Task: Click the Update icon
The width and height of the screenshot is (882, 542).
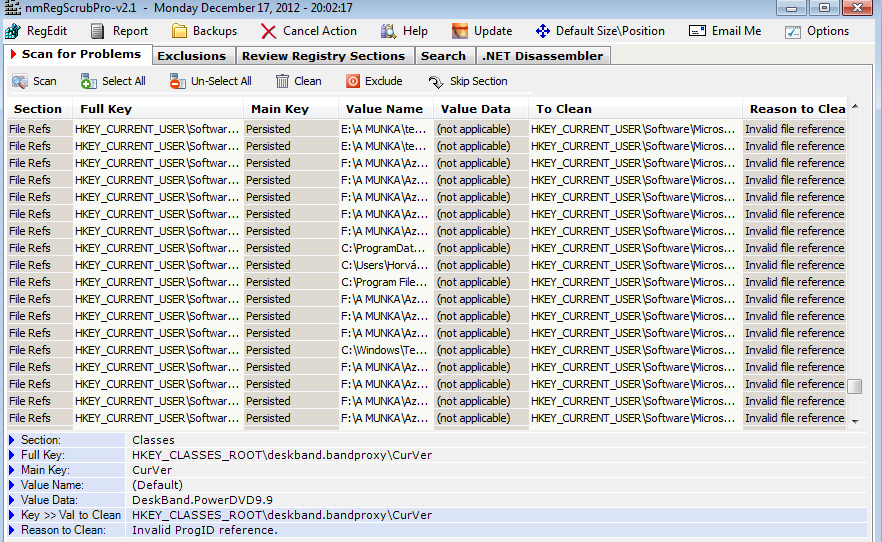Action: pos(460,31)
